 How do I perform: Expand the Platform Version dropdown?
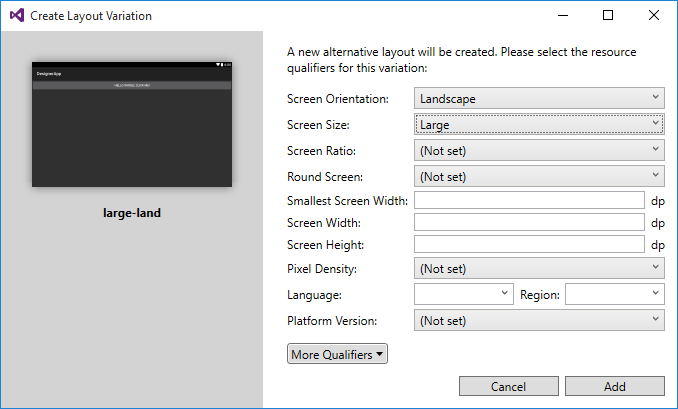pos(539,320)
